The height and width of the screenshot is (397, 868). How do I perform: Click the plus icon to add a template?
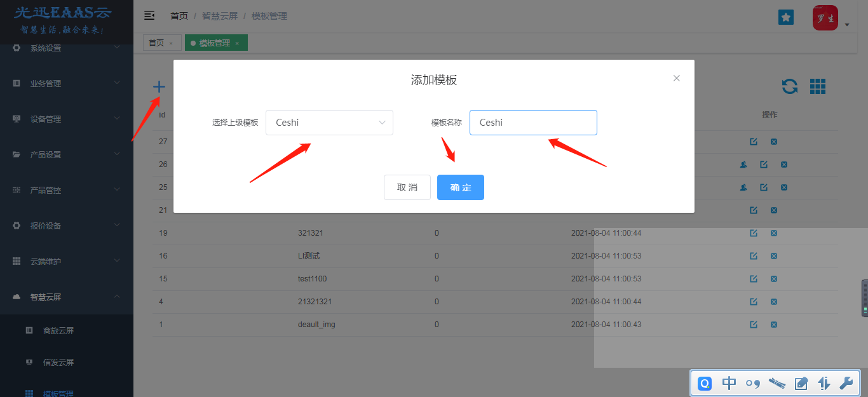(x=159, y=87)
